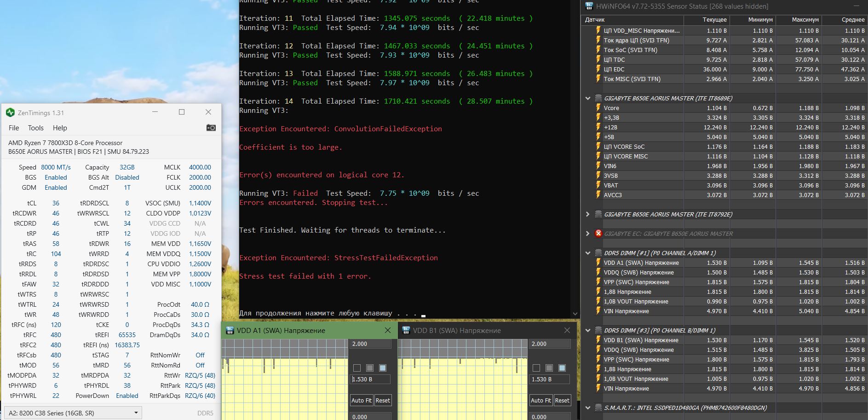Click the red error icon beside GIGABYTE EC
Viewport: 868px width, 420px height.
click(598, 233)
